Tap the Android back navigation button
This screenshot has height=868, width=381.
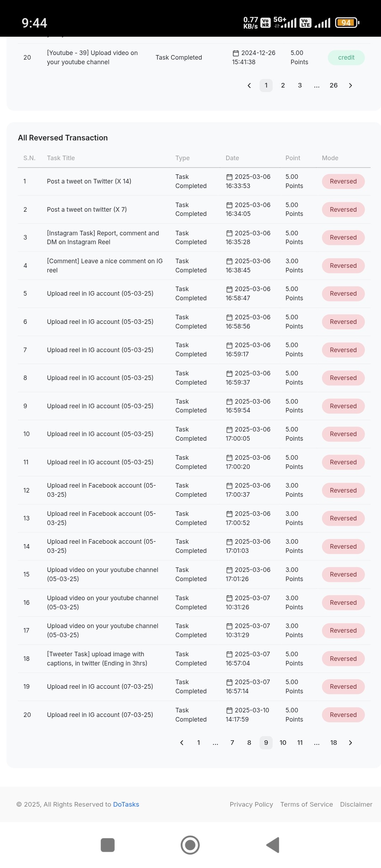273,845
